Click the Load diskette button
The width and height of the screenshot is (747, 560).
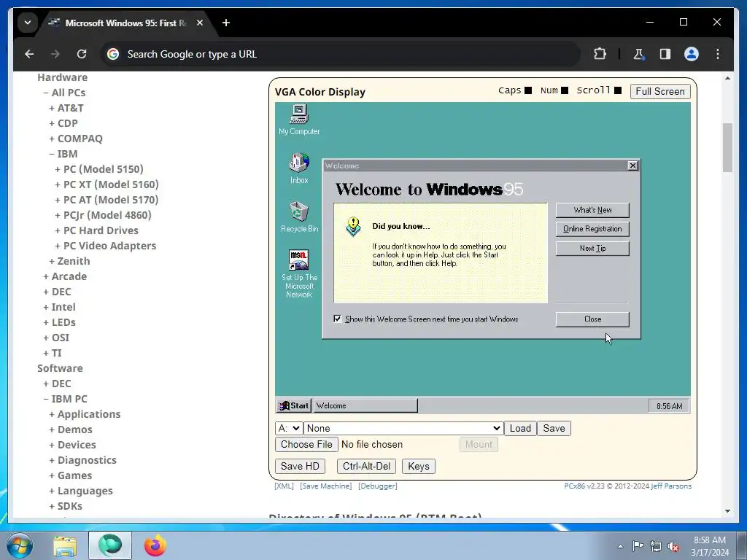[x=520, y=428]
